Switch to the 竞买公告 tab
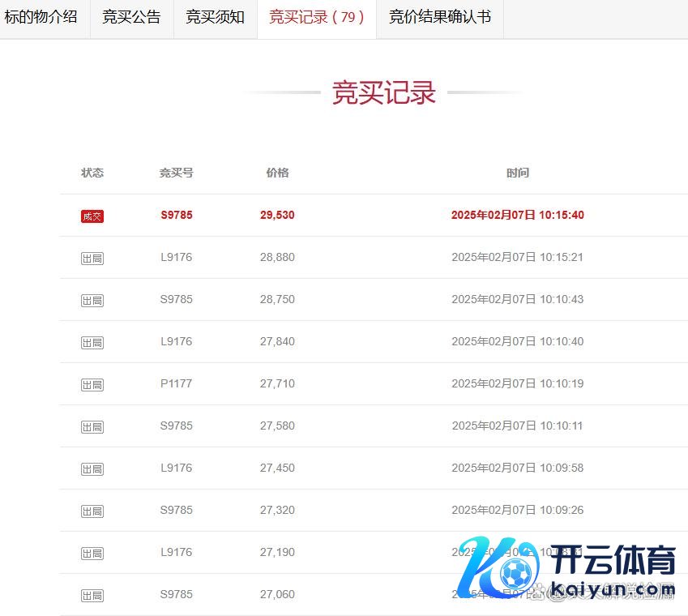This screenshot has height=616, width=688. pos(131,17)
